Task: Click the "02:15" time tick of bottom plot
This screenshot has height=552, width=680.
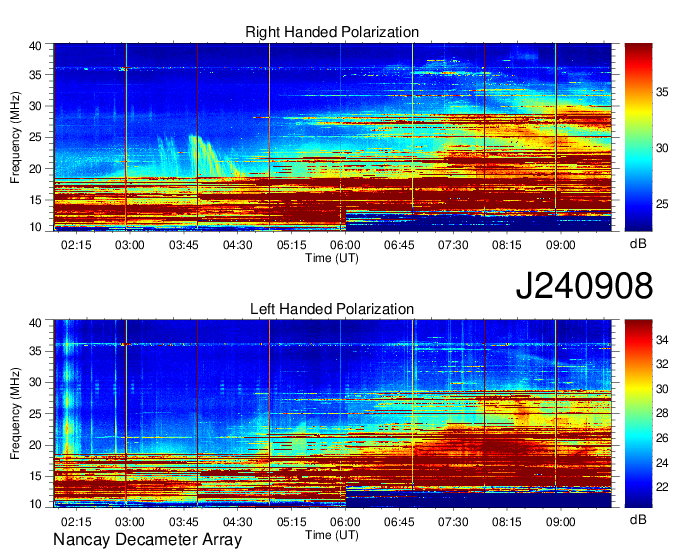Action: coord(76,521)
